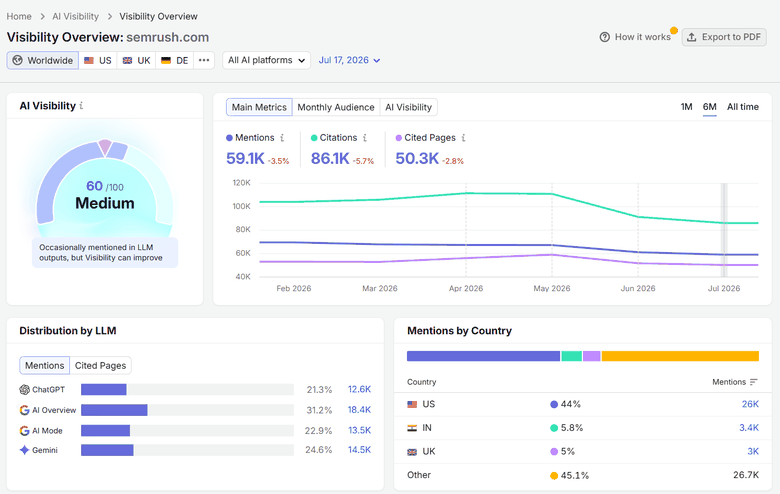The width and height of the screenshot is (780, 494).
Task: Click the Worldwide globe icon
Action: click(x=17, y=60)
